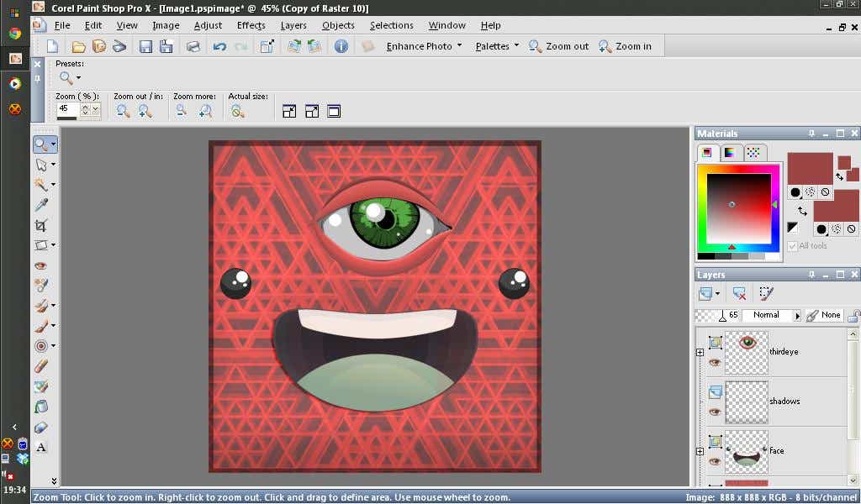
Task: Open the Palettes dropdown
Action: click(x=497, y=46)
